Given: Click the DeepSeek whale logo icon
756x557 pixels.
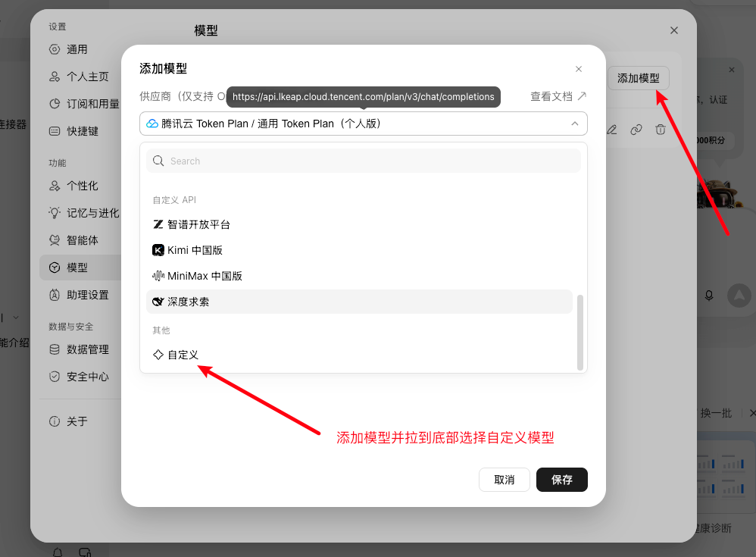Looking at the screenshot, I should [x=158, y=302].
